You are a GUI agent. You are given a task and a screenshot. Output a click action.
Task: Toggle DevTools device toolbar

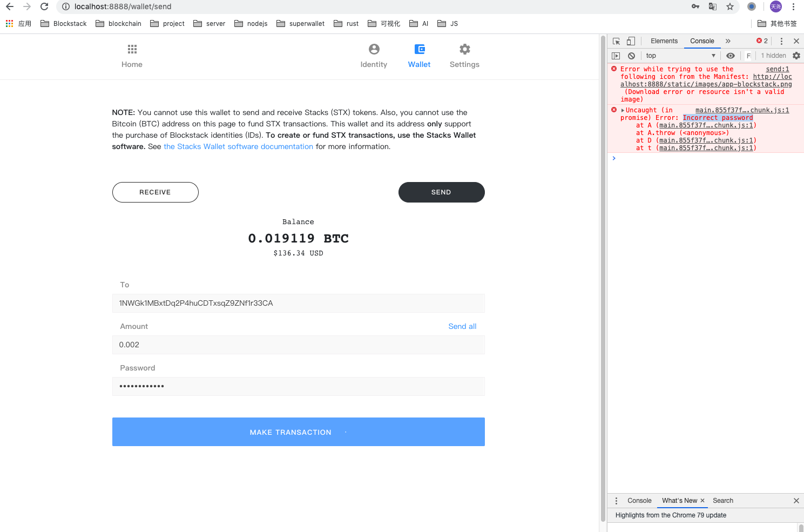(x=631, y=41)
